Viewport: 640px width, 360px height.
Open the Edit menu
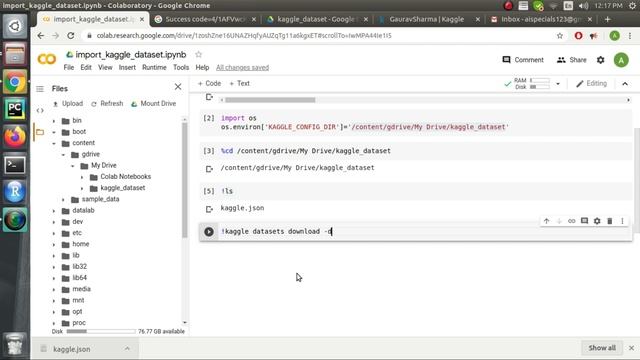86,67
